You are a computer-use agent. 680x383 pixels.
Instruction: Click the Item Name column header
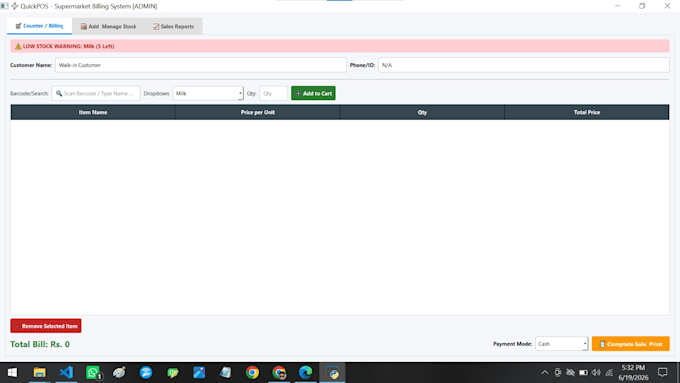tap(93, 112)
